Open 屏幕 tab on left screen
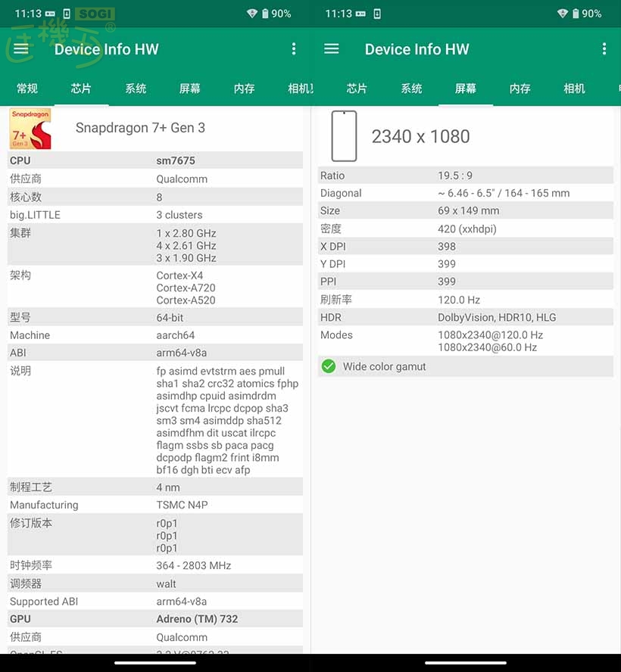This screenshot has width=621, height=672. [189, 89]
